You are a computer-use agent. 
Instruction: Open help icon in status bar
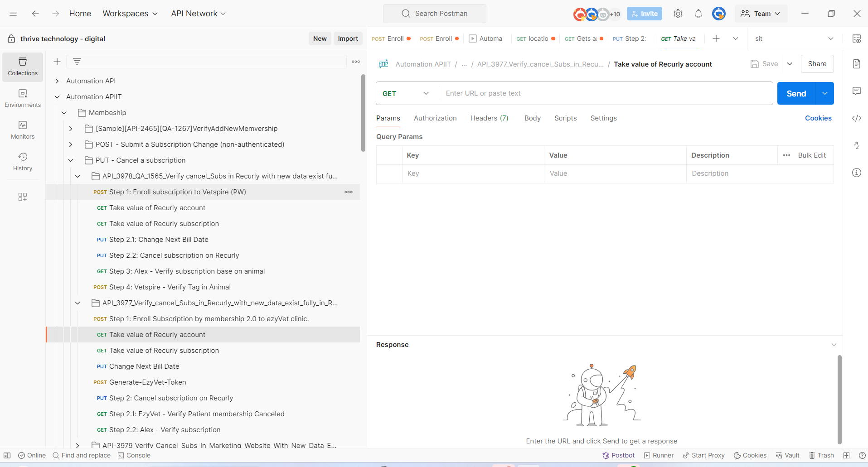coord(862,455)
